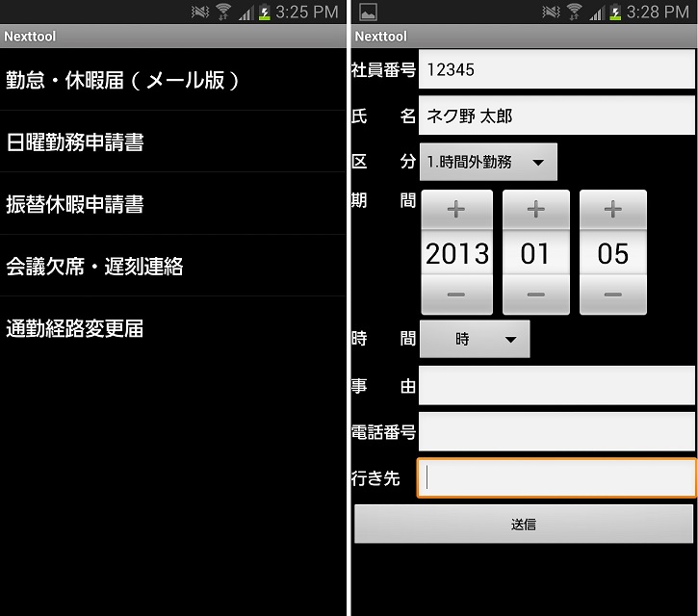The height and width of the screenshot is (616, 698).
Task: Increment the month 01 with plus
Action: (x=536, y=209)
